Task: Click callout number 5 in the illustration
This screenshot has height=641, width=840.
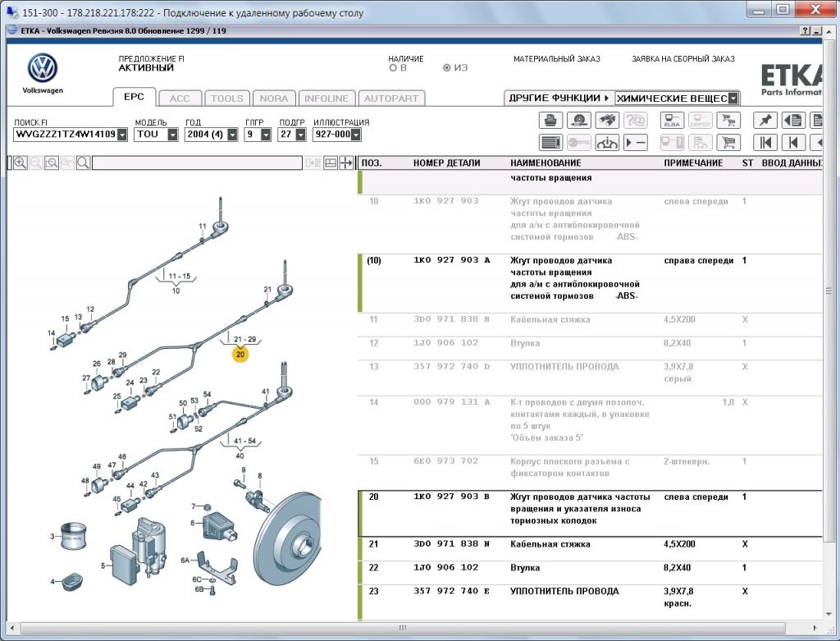Action: tap(103, 565)
